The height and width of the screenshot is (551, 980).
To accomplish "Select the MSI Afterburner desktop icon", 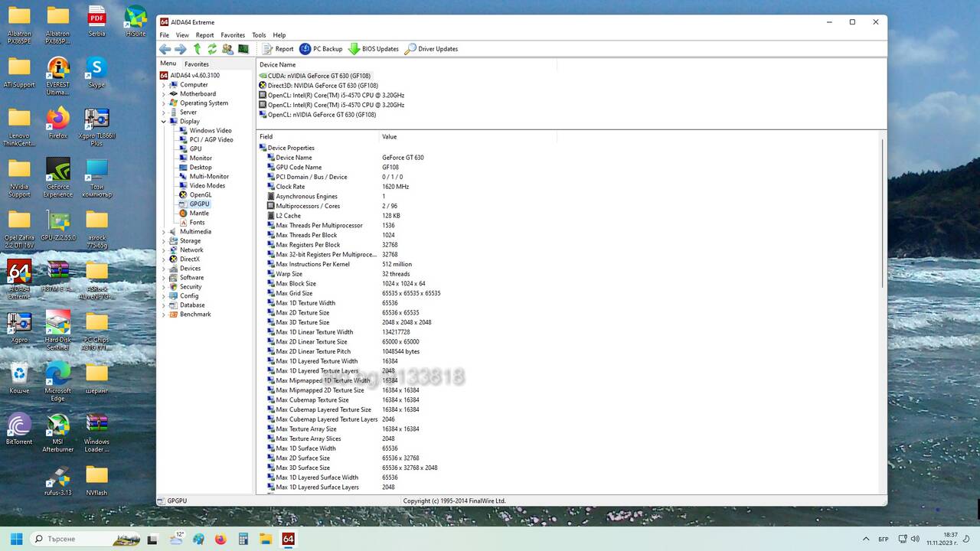I will (58, 433).
